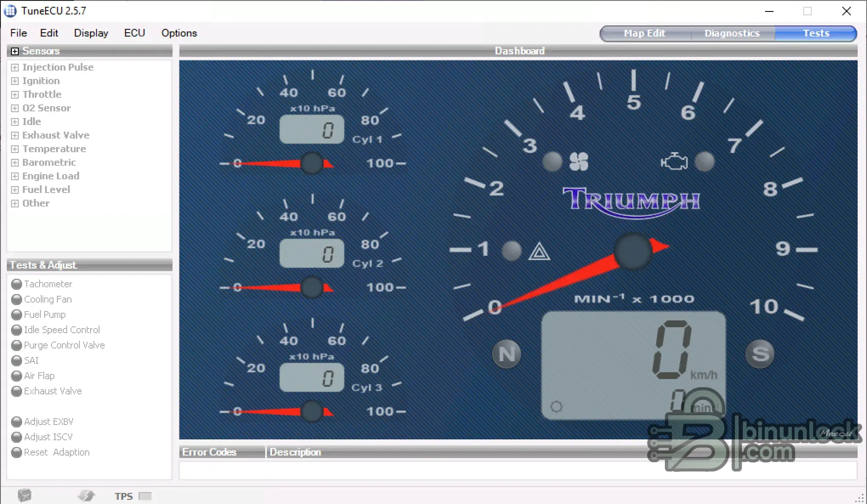Click the engine warning indicator icon
Screen dimensions: 867x504
pyautogui.click(x=674, y=161)
